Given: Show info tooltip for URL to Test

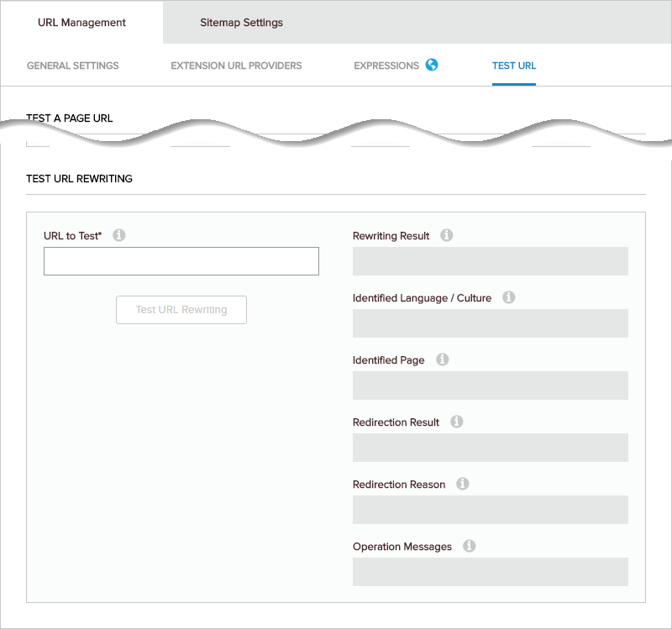Looking at the screenshot, I should [x=119, y=235].
